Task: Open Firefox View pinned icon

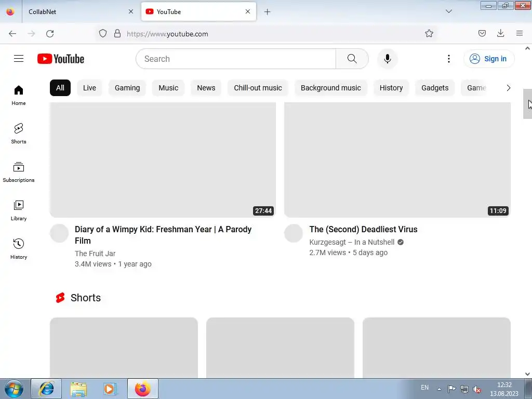Action: point(10,11)
